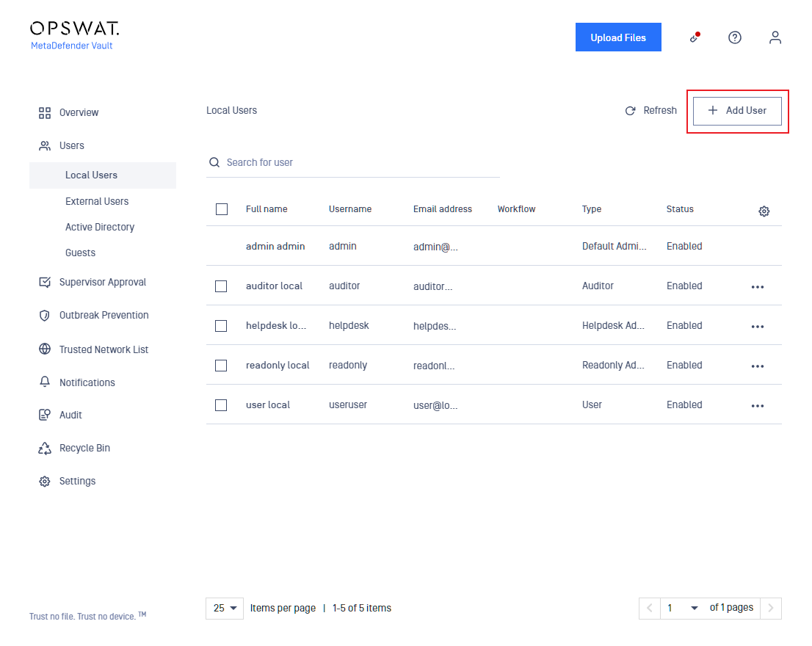Click the Supervisor Approval checkmark icon
The image size is (812, 646).
45,282
